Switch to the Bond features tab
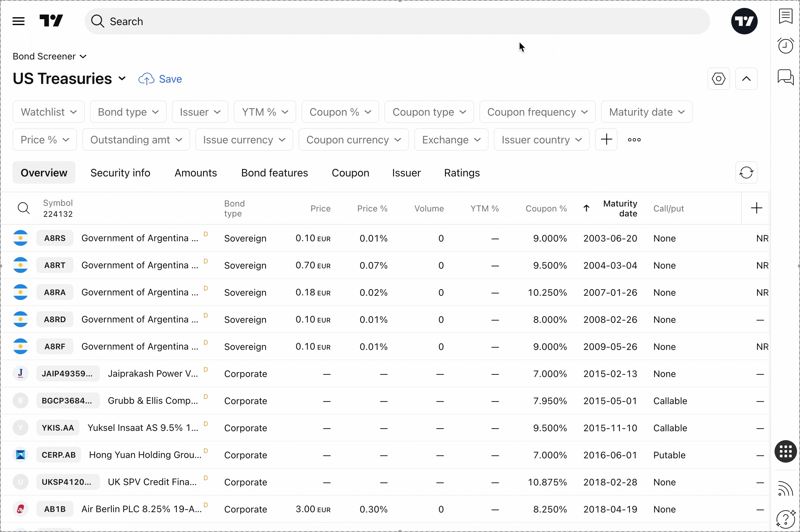Screen dimensions: 800x532 [274, 173]
